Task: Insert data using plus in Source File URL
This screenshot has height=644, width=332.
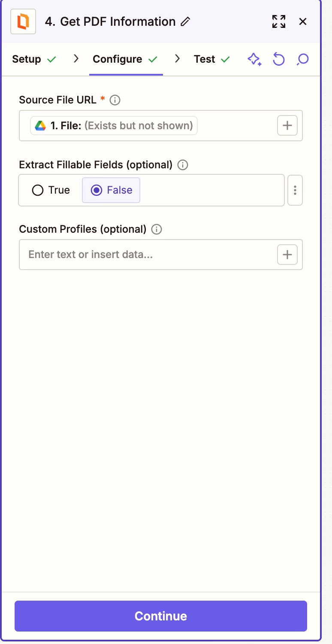Action: (x=287, y=126)
